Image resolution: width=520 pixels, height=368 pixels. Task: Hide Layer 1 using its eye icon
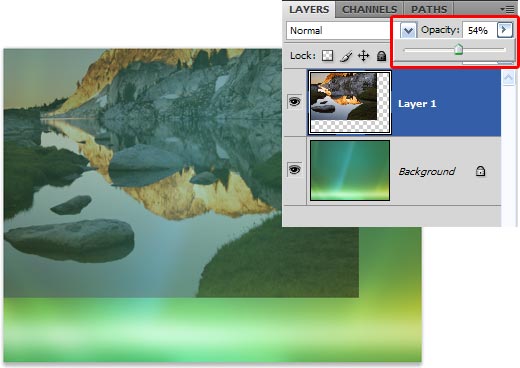[x=294, y=101]
